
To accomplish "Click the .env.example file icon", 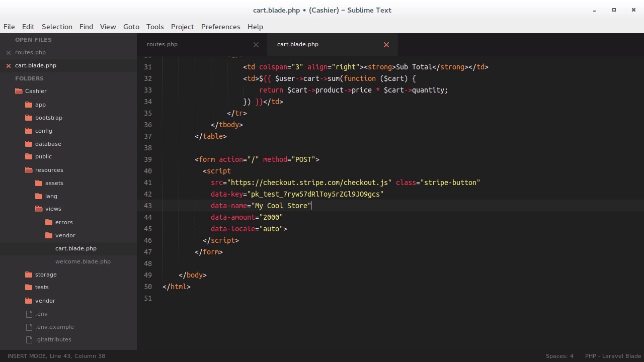I will [x=29, y=327].
